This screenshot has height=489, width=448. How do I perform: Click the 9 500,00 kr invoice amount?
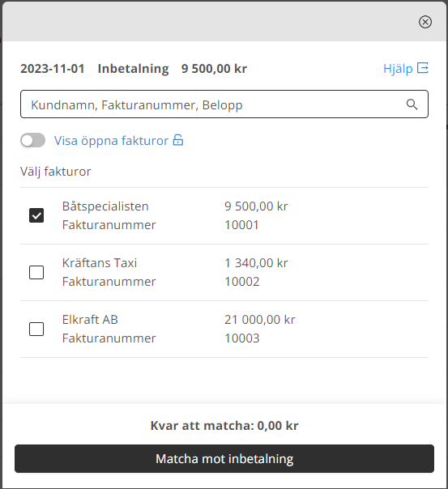(x=256, y=206)
